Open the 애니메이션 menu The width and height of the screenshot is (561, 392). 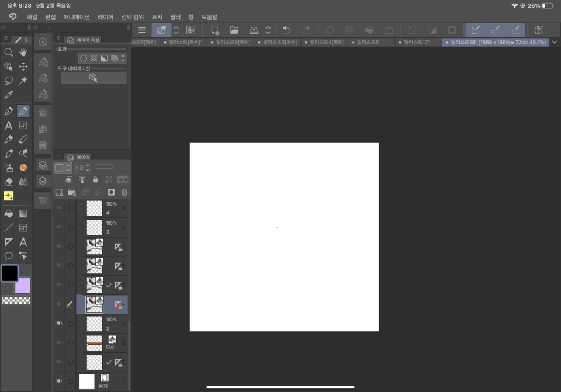77,17
